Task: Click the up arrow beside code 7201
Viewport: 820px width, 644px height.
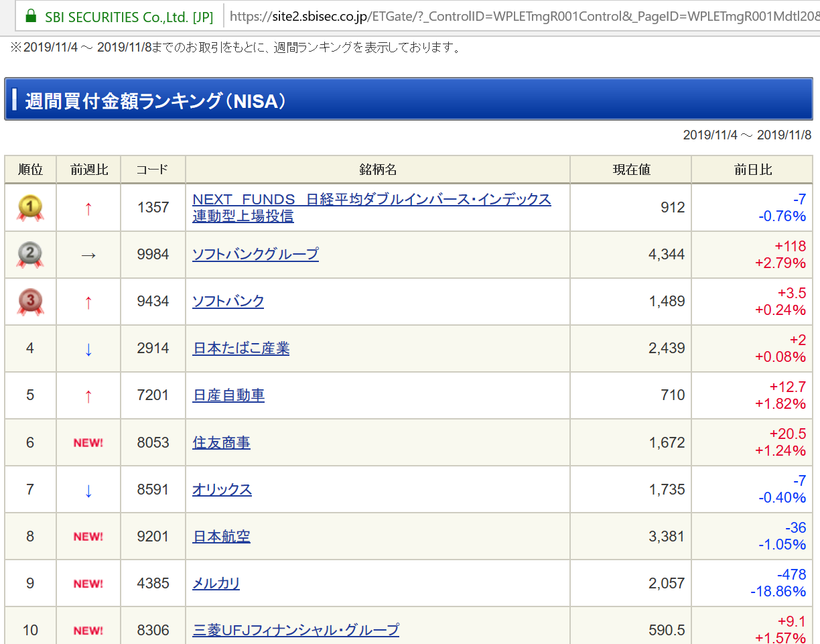Action: (x=88, y=396)
